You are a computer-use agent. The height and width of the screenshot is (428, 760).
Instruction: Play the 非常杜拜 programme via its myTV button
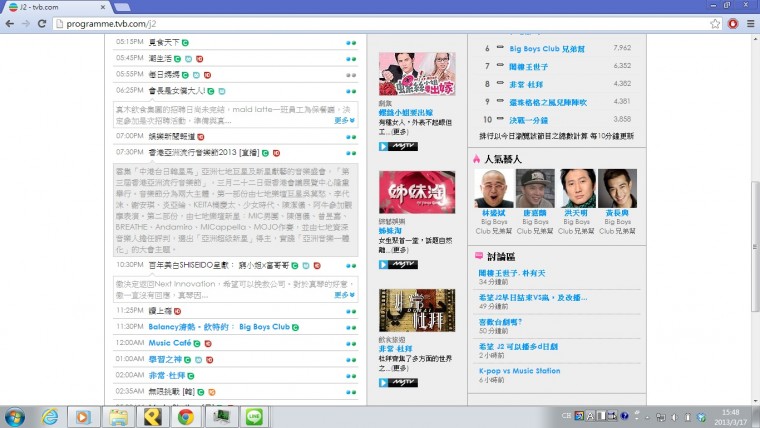(398, 383)
